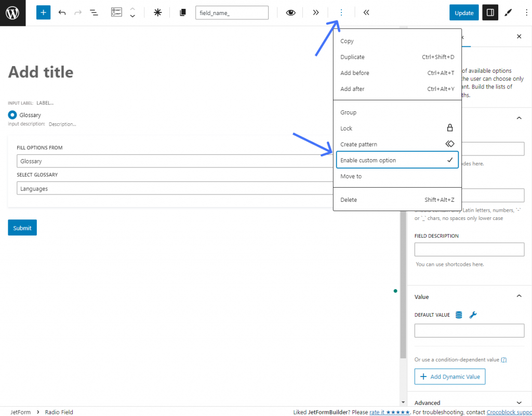Click the wrench icon beside Default Value

point(473,315)
